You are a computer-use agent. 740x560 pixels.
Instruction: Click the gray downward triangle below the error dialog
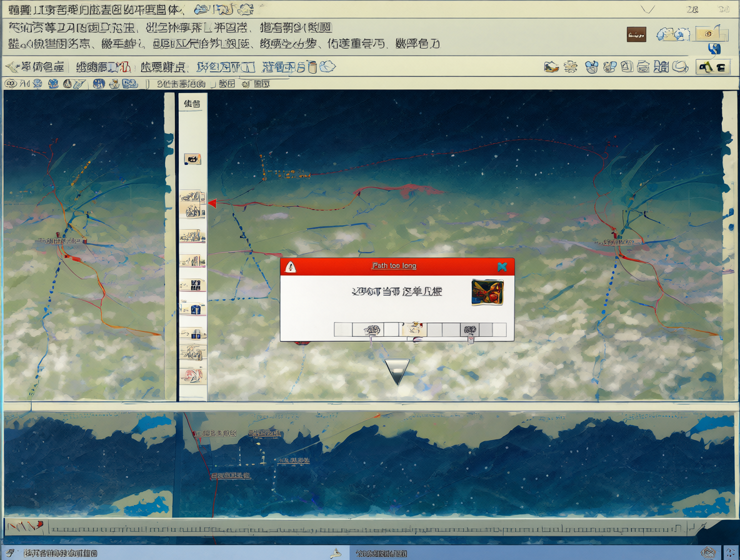[x=397, y=372]
